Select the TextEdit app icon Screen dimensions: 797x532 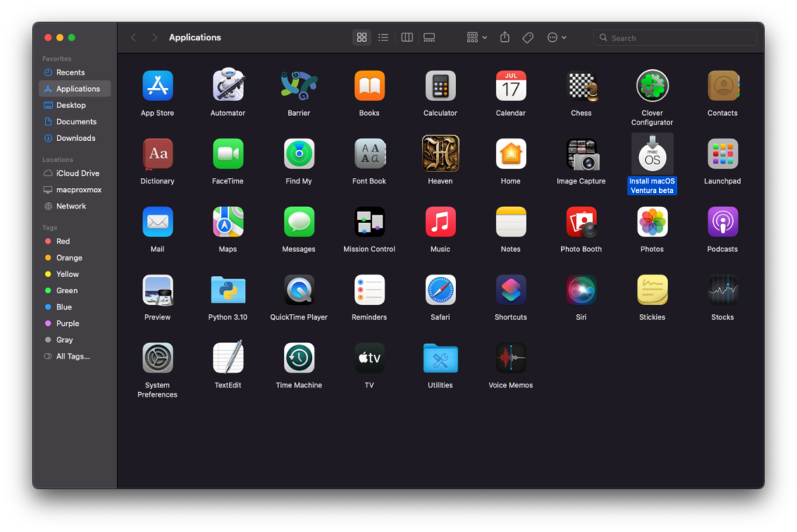point(228,357)
